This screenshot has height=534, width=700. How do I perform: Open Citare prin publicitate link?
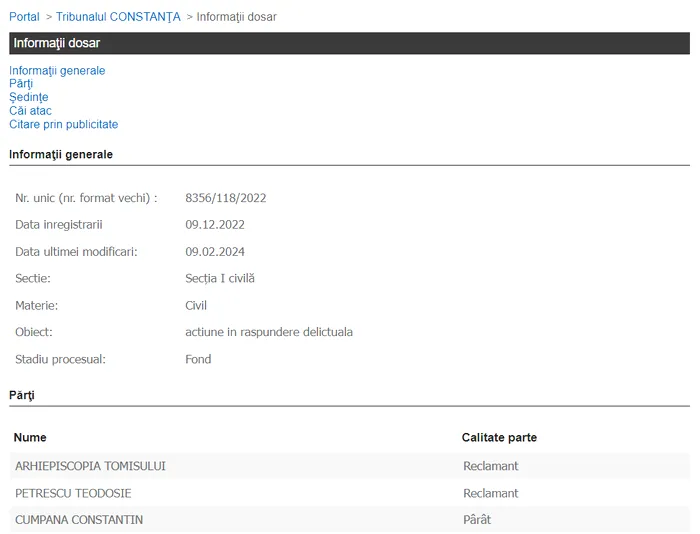click(63, 124)
